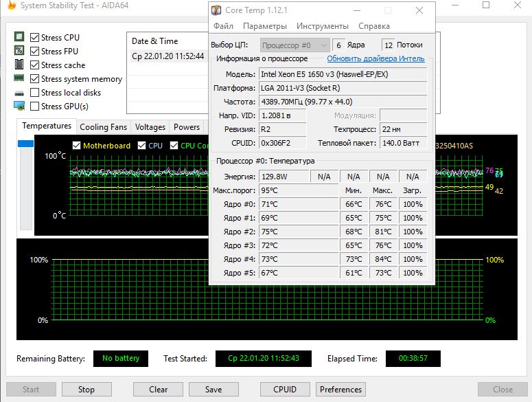Minimize the Core Temp window
The height and width of the screenshot is (402, 532).
click(357, 10)
